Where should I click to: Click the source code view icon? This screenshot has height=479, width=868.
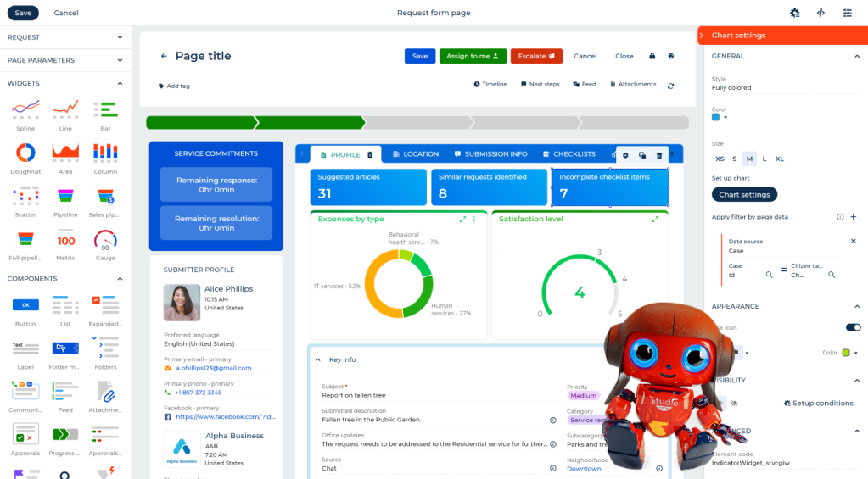point(820,13)
